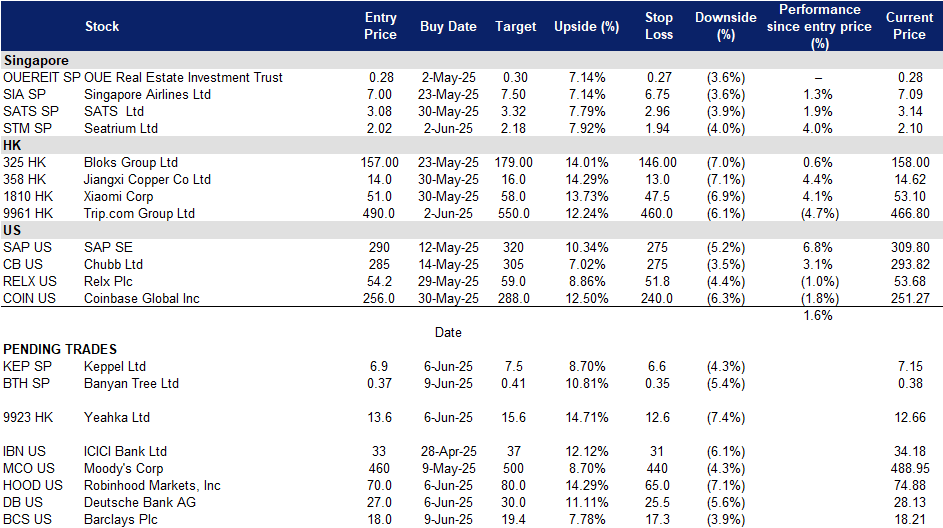This screenshot has height=528, width=943.
Task: Select the Target column header
Action: click(x=515, y=26)
